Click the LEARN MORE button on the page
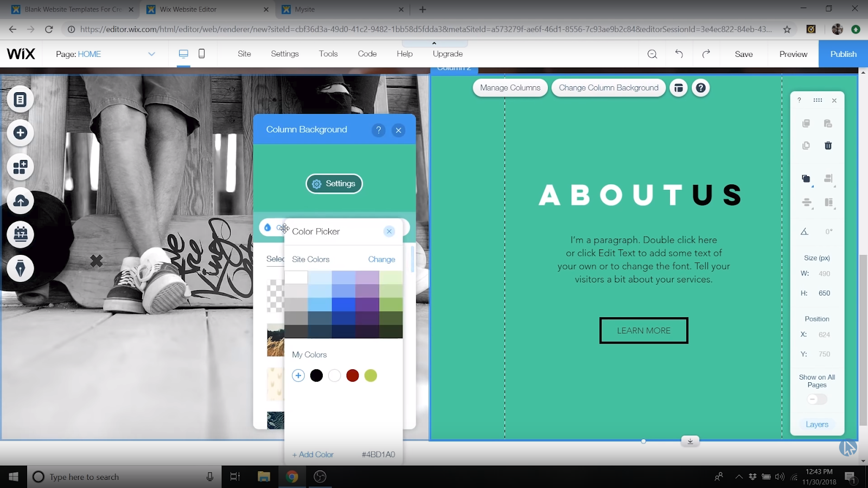 [x=643, y=330]
